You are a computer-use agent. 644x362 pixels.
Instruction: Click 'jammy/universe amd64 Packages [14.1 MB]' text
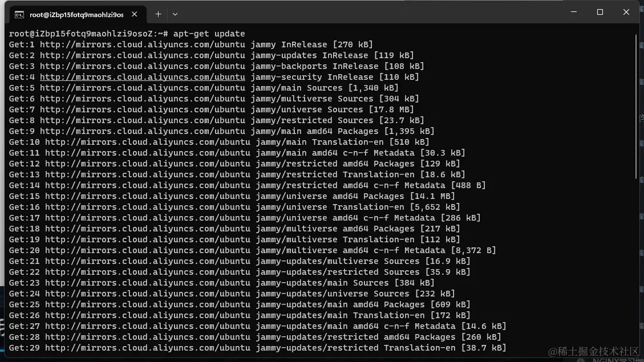pos(355,196)
